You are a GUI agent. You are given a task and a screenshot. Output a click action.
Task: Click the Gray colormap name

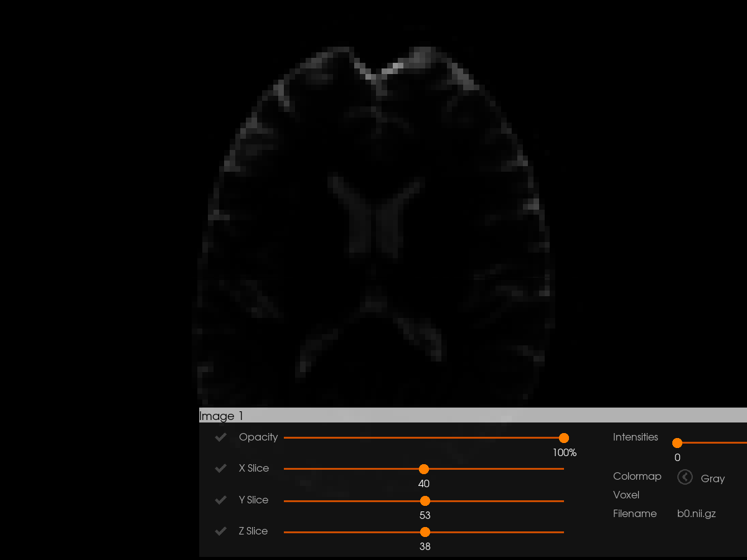click(x=713, y=478)
